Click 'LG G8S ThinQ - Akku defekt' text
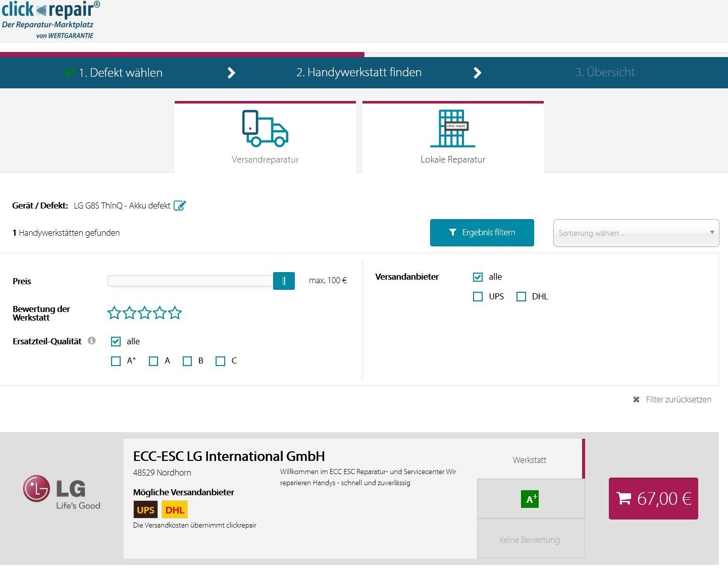Screen dimensions: 728x572 pyautogui.click(x=122, y=205)
